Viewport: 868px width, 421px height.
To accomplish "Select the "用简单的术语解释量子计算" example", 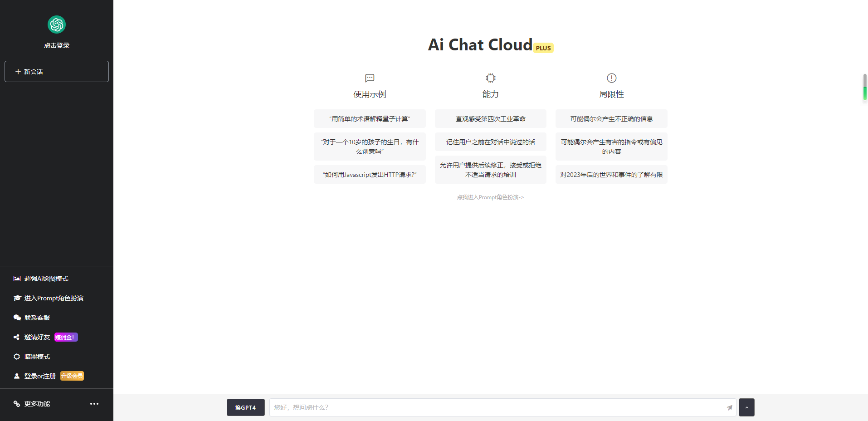I will pos(370,119).
